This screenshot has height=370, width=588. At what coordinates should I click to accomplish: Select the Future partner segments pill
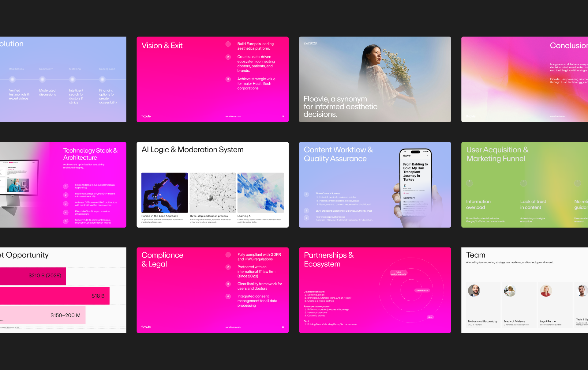[399, 273]
